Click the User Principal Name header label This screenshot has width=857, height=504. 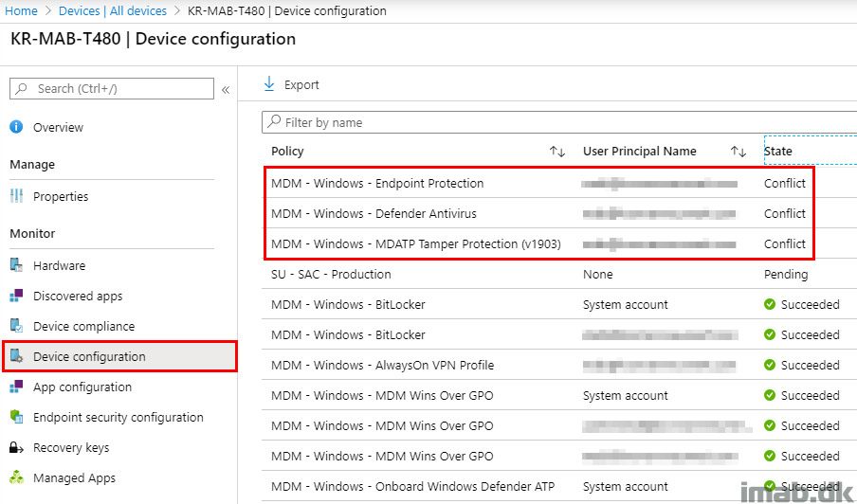(x=640, y=152)
